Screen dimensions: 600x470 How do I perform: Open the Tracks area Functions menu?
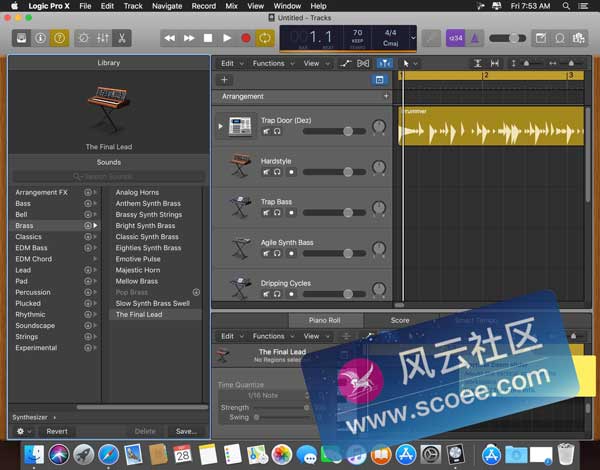coord(273,64)
